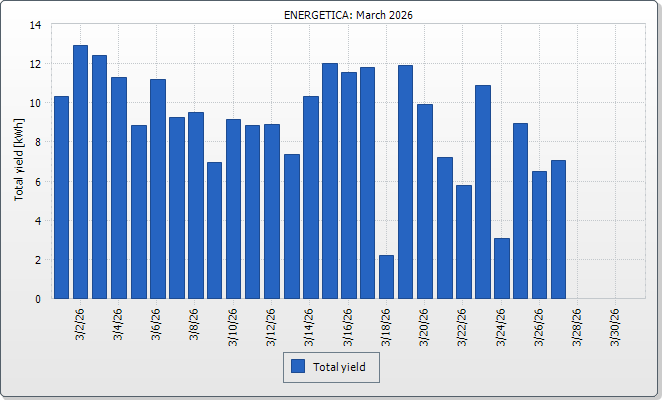Click the Total yield [kWh] axis title
This screenshot has height=400, width=662.
click(19, 160)
